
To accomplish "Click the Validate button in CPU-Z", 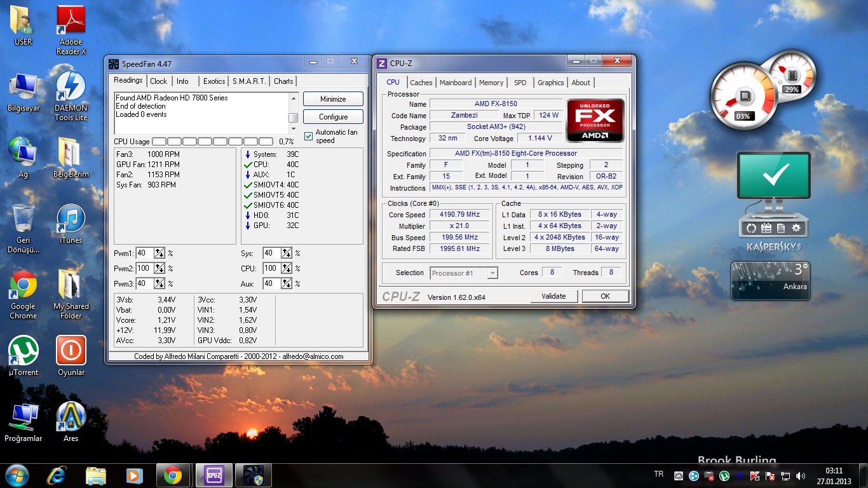I will pos(553,296).
